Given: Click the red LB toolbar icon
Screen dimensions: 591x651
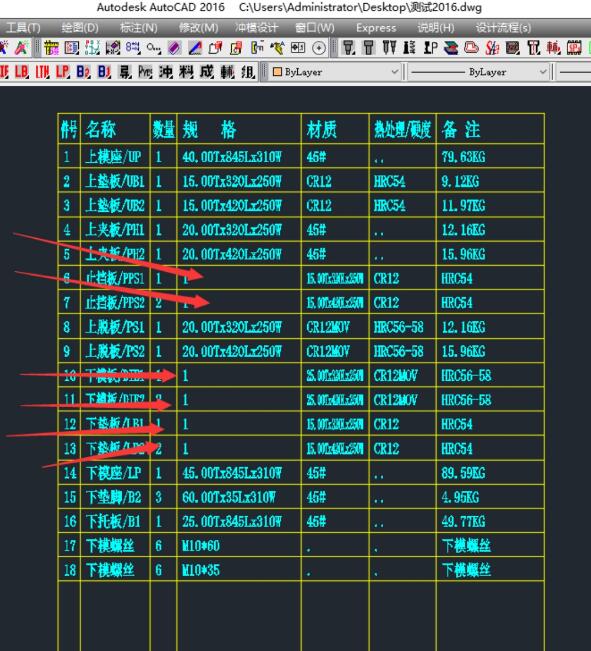Looking at the screenshot, I should click(22, 72).
